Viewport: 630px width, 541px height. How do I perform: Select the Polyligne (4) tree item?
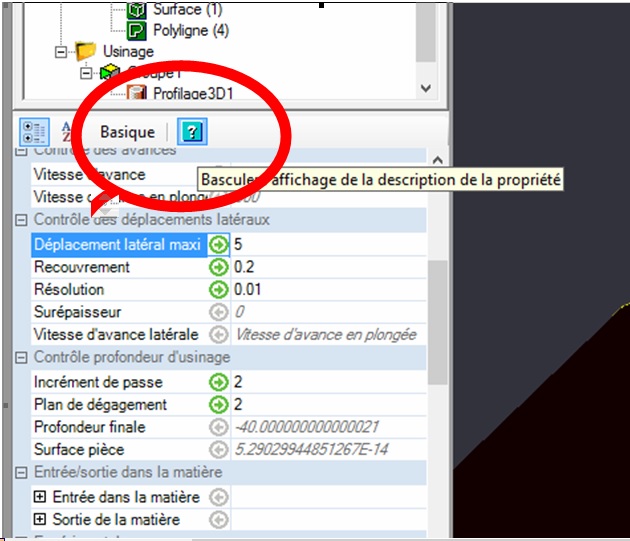(191, 31)
